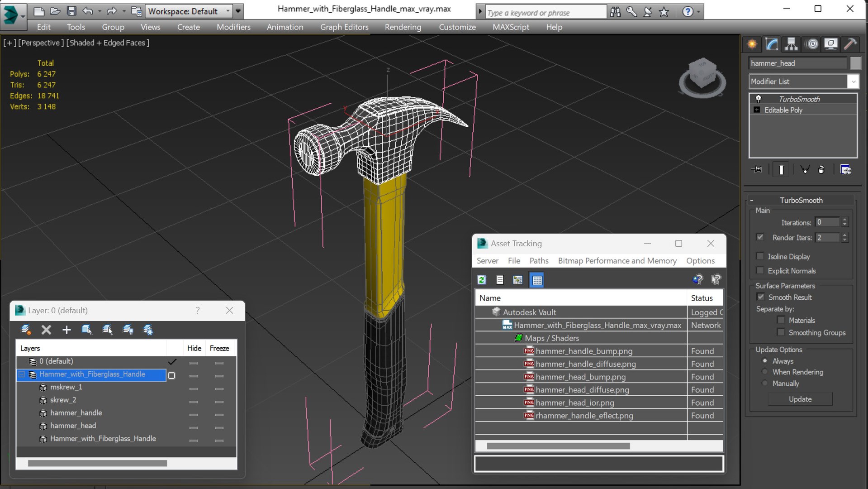
Task: Click the Refresh icon in Asset Tracking
Action: [x=482, y=280]
